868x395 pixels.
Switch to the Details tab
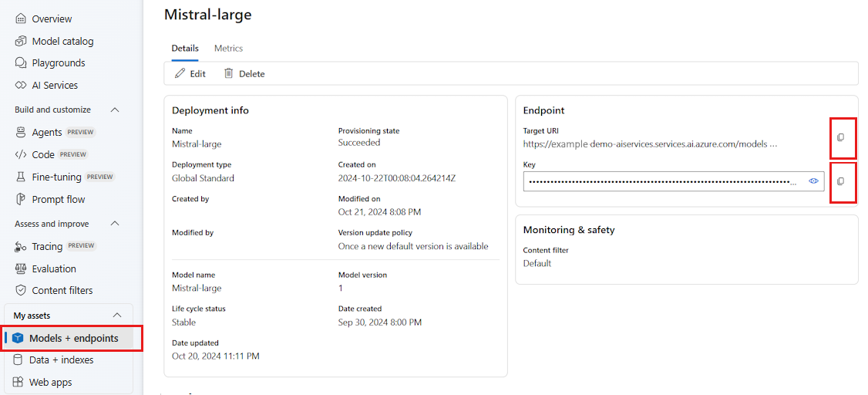tap(185, 48)
